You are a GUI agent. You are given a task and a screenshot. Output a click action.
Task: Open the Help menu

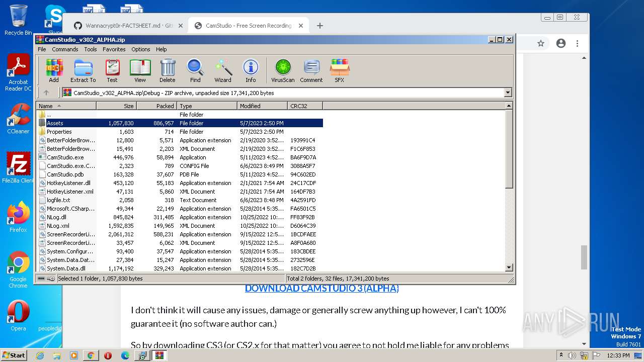(x=161, y=49)
